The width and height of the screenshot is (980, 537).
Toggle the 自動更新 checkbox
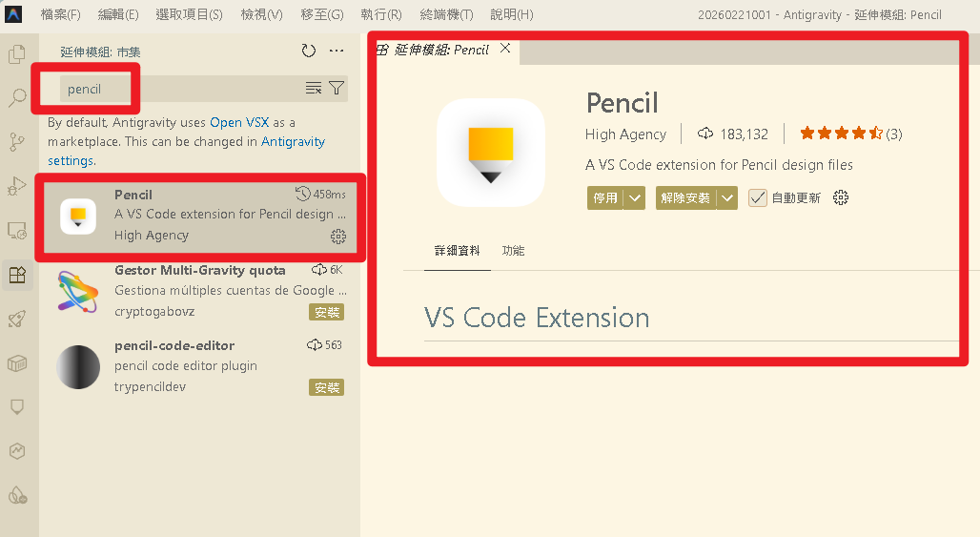758,197
